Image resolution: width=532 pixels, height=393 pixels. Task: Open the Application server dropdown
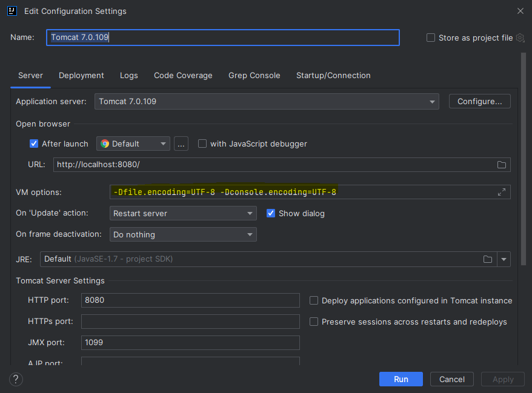267,101
